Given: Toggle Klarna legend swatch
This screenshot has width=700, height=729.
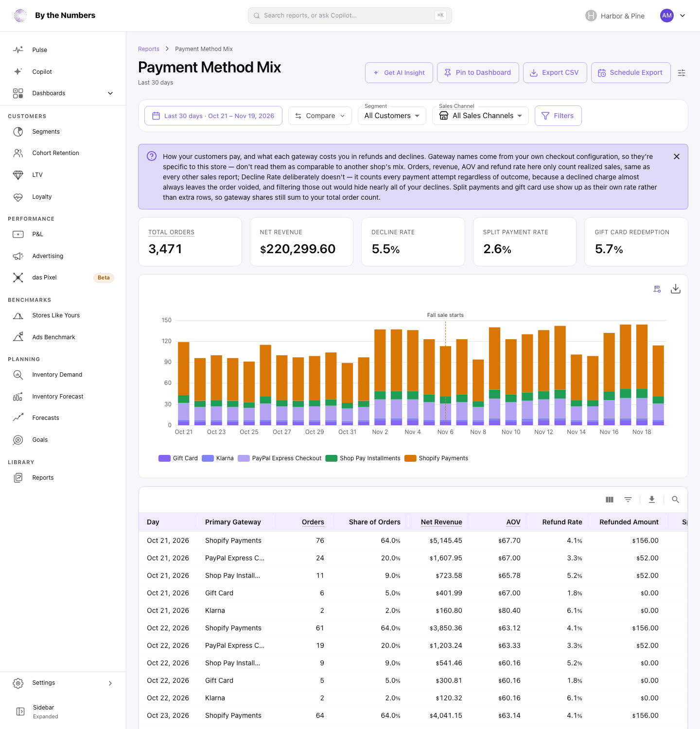Looking at the screenshot, I should [x=208, y=458].
